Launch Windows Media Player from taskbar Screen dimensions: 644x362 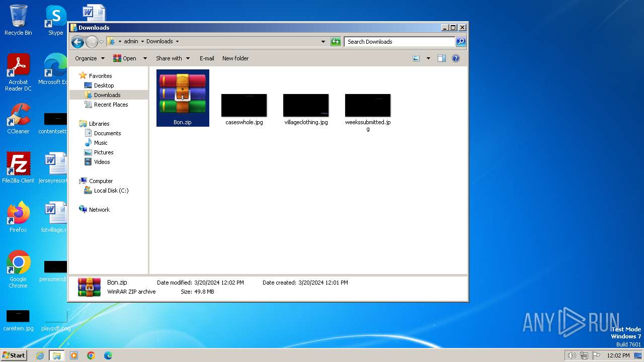point(74,355)
